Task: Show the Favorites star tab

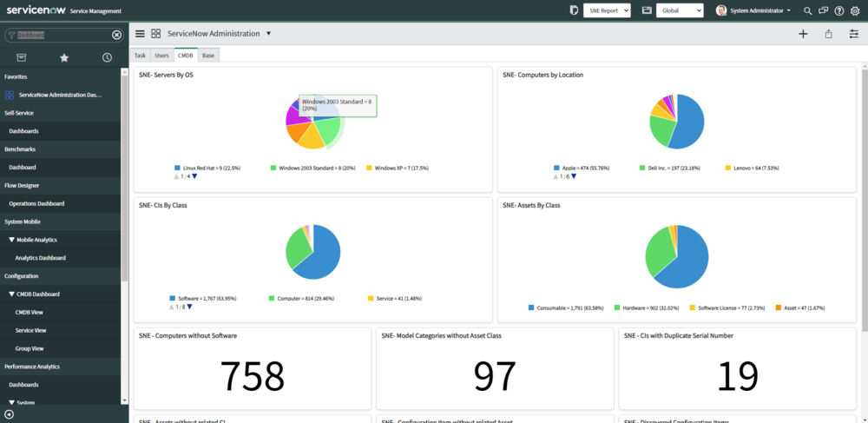Action: [x=64, y=57]
